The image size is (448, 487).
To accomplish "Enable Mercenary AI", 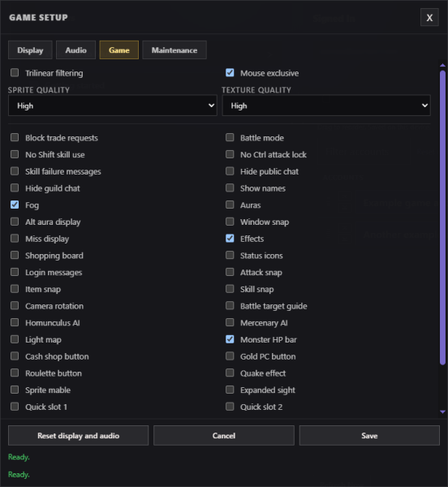I will tap(230, 322).
